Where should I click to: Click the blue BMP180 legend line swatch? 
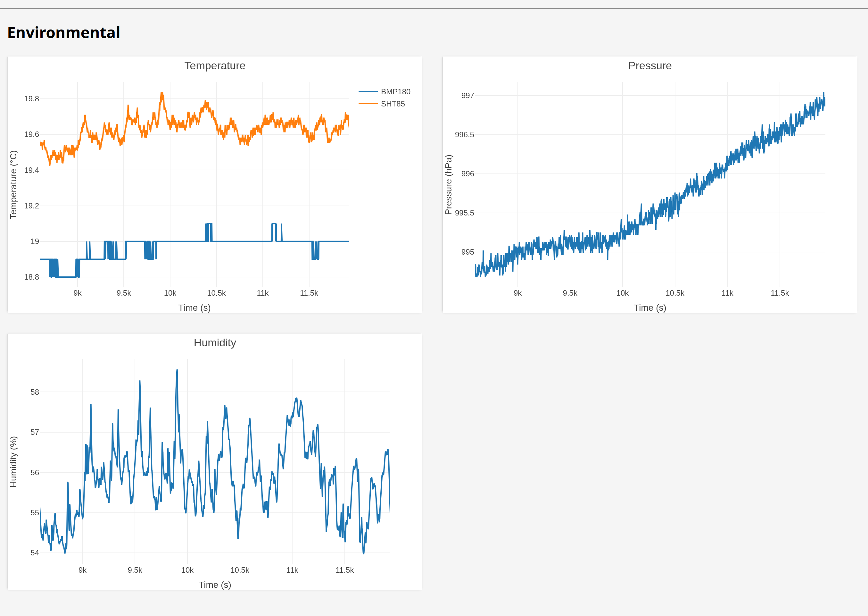coord(368,92)
